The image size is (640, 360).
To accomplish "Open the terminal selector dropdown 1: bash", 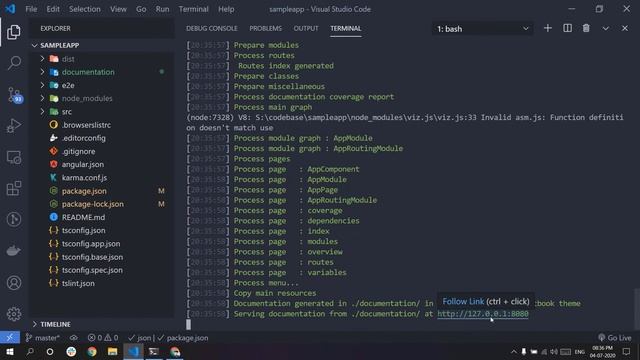I will (x=482, y=29).
